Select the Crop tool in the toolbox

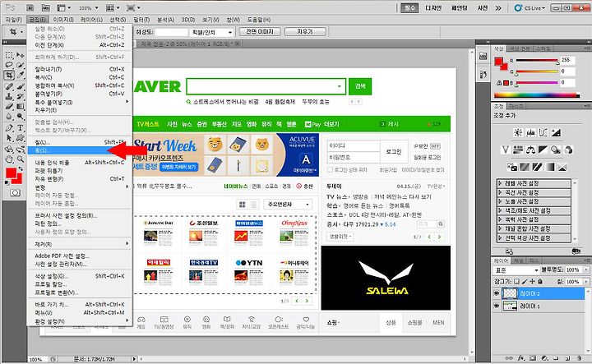[9, 75]
